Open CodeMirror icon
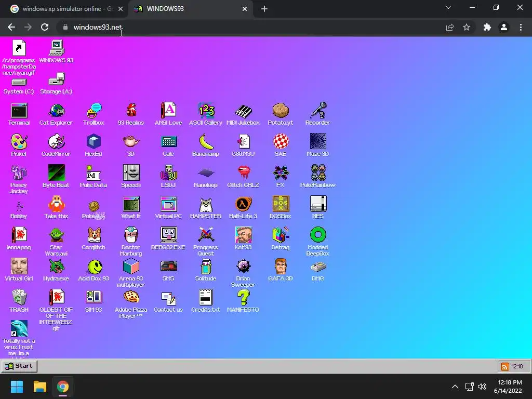The image size is (532, 399). pos(56,145)
